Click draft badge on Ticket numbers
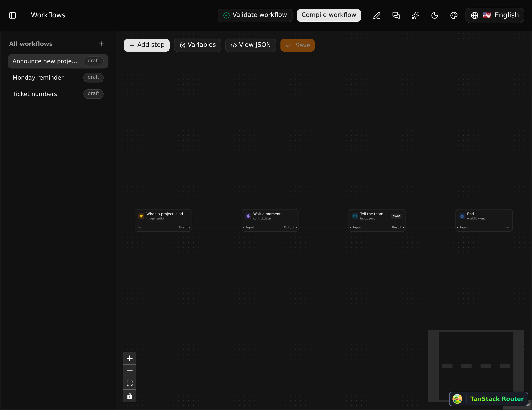Image resolution: width=532 pixels, height=410 pixels. click(x=93, y=94)
